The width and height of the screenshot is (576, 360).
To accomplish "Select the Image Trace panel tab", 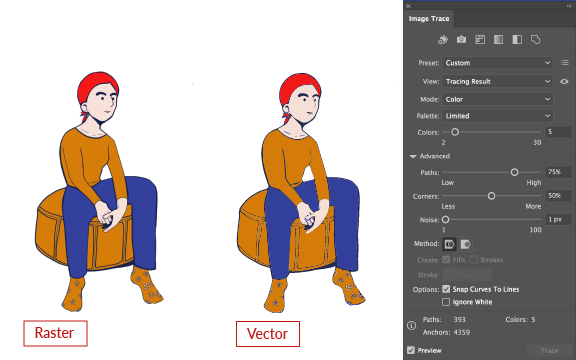I will coord(429,19).
